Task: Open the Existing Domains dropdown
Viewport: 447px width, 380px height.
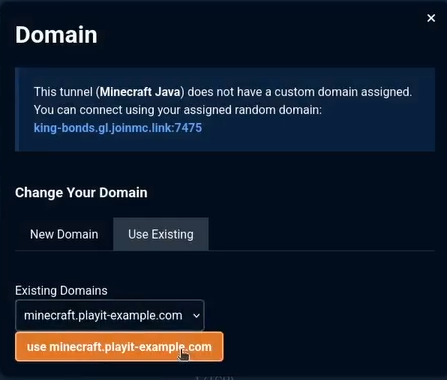Action: coord(110,315)
